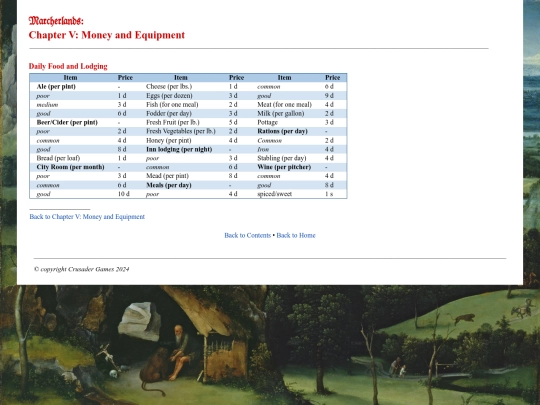The width and height of the screenshot is (540, 405).
Task: Select the 4 d price beside Stabling
Action: pyautogui.click(x=329, y=158)
